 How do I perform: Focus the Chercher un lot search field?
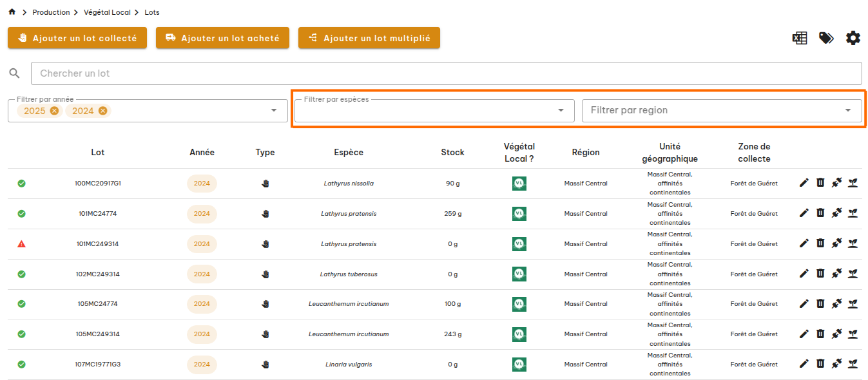tap(446, 73)
